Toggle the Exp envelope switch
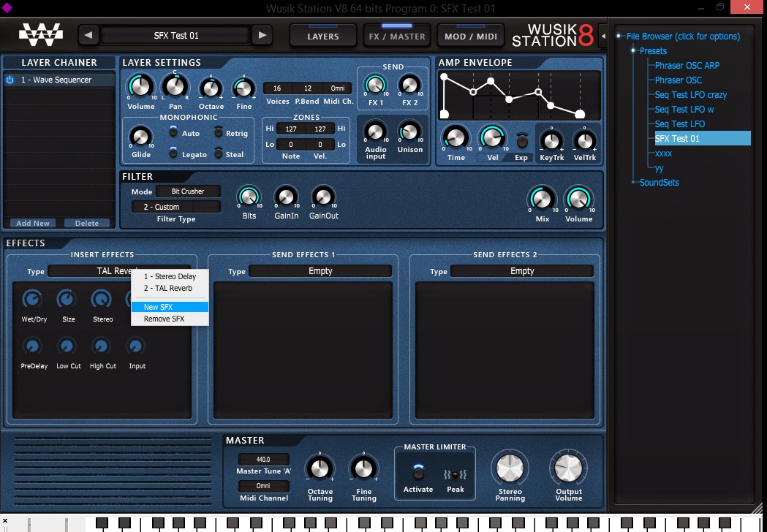Screen dimensions: 767x532 (x=522, y=141)
